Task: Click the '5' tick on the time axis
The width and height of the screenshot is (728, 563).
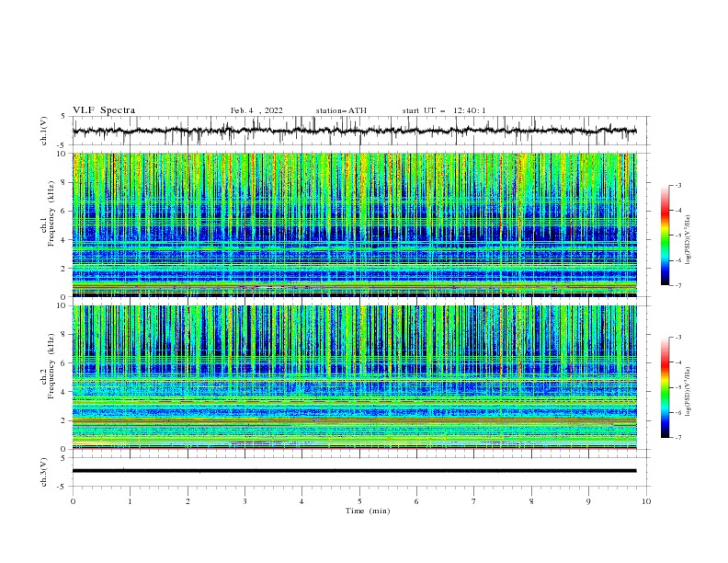Action: click(359, 501)
